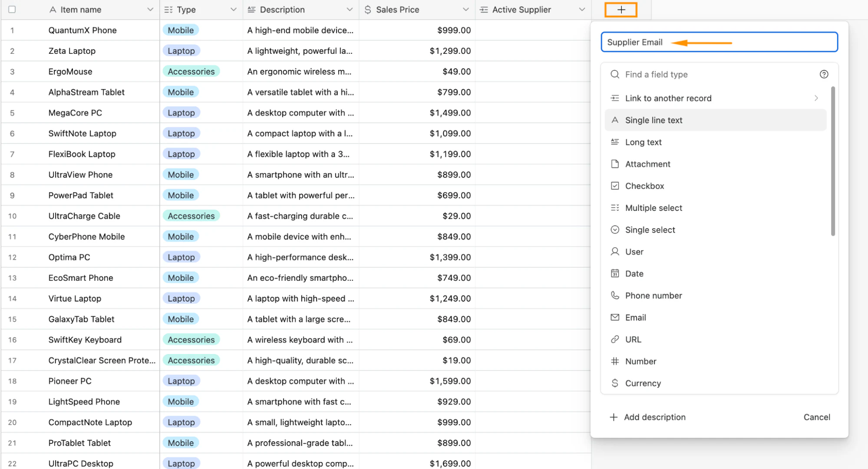Click the Number hash icon
Image resolution: width=868 pixels, height=469 pixels.
coord(615,361)
